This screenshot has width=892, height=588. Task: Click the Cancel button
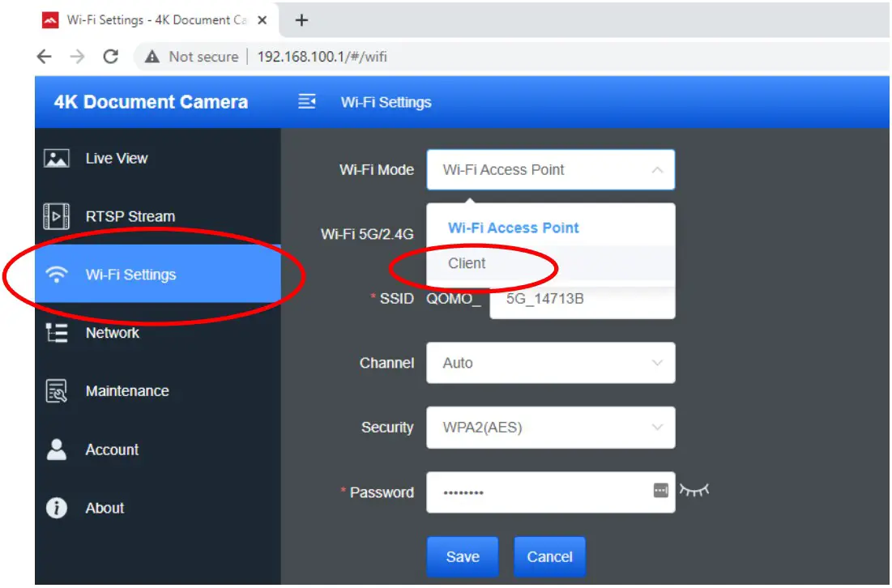click(549, 556)
